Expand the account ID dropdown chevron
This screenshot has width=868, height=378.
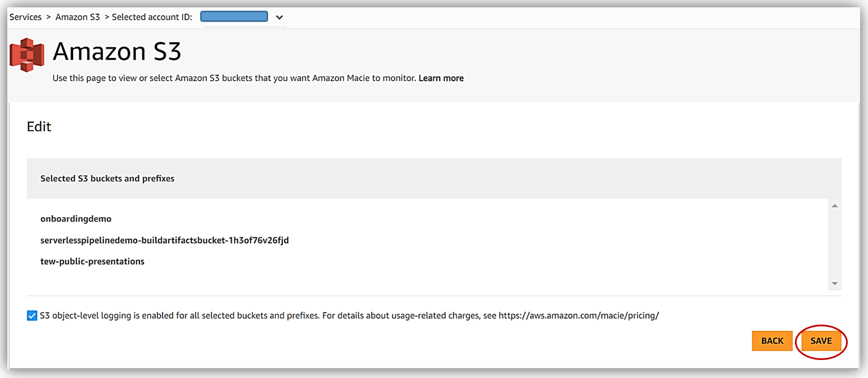point(279,17)
